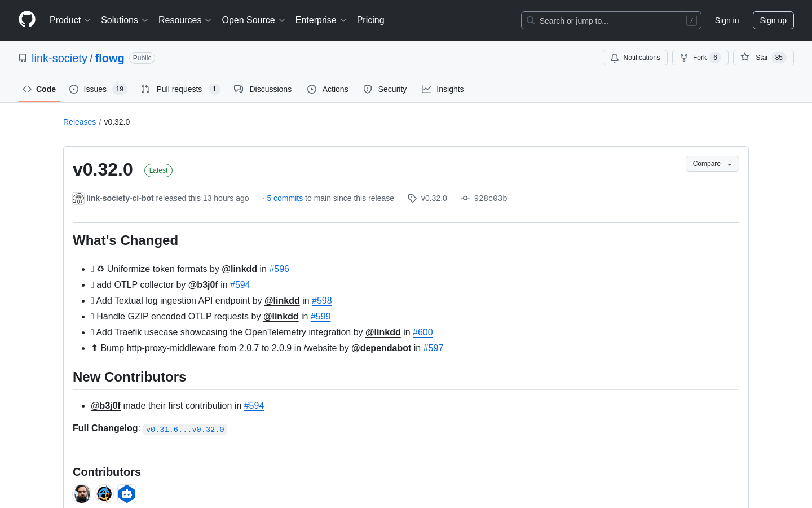Open the Product dropdown menu
The width and height of the screenshot is (812, 508).
70,20
